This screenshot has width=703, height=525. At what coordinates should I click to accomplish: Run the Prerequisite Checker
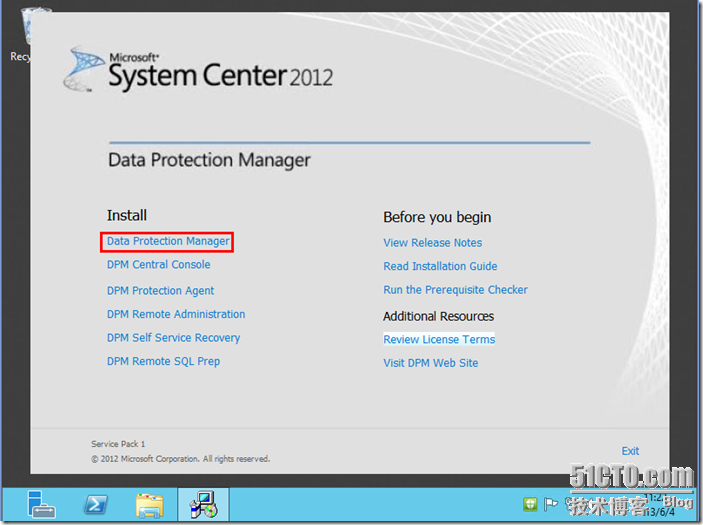tap(455, 290)
